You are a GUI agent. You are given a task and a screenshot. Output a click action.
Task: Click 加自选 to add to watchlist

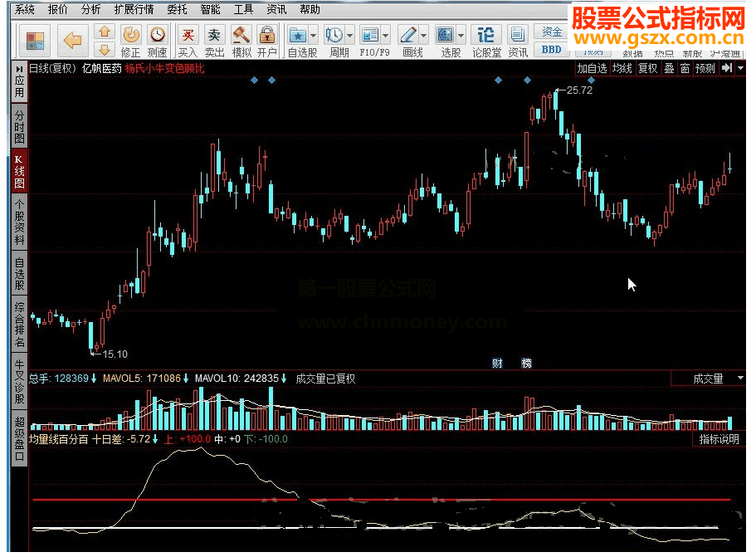coord(592,68)
